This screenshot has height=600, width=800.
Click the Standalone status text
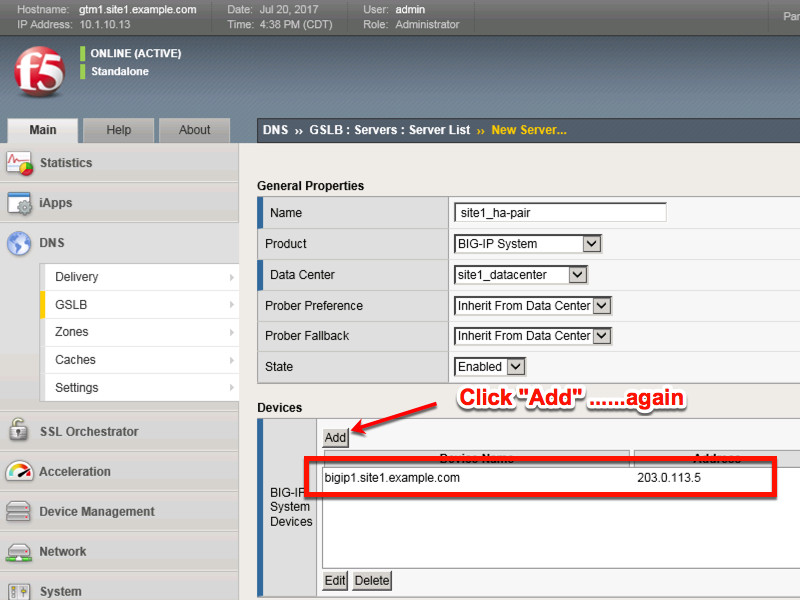(120, 71)
